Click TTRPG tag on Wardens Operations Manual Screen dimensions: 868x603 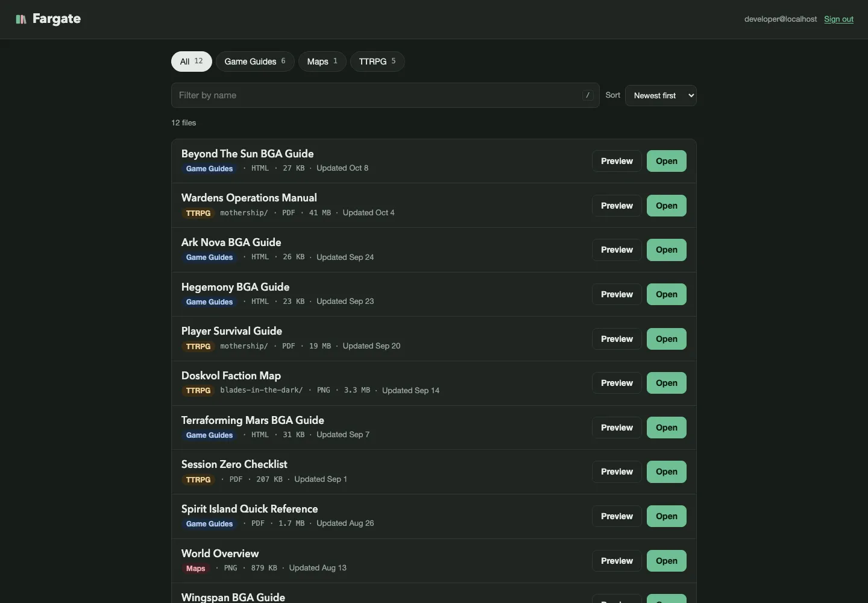click(198, 213)
